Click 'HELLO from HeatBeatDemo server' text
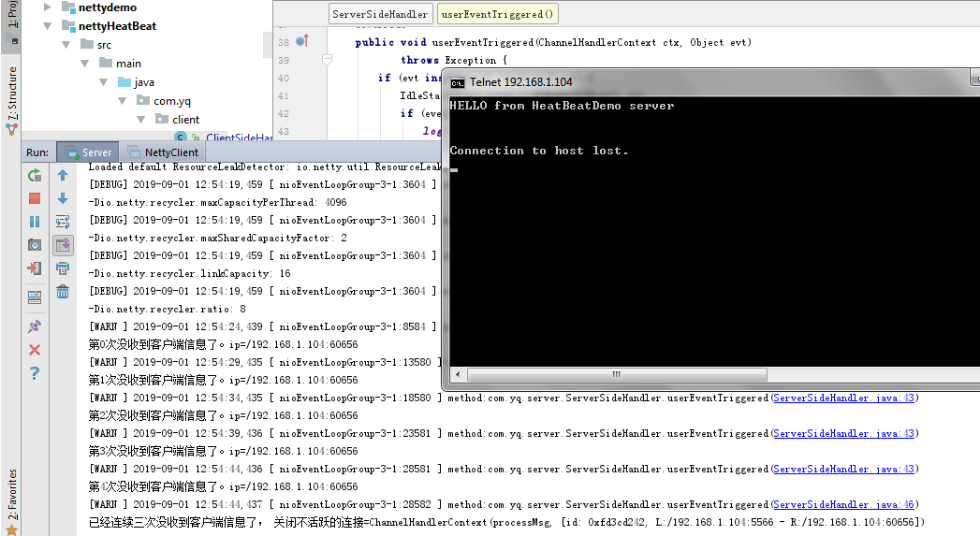The image size is (980, 536). click(562, 106)
